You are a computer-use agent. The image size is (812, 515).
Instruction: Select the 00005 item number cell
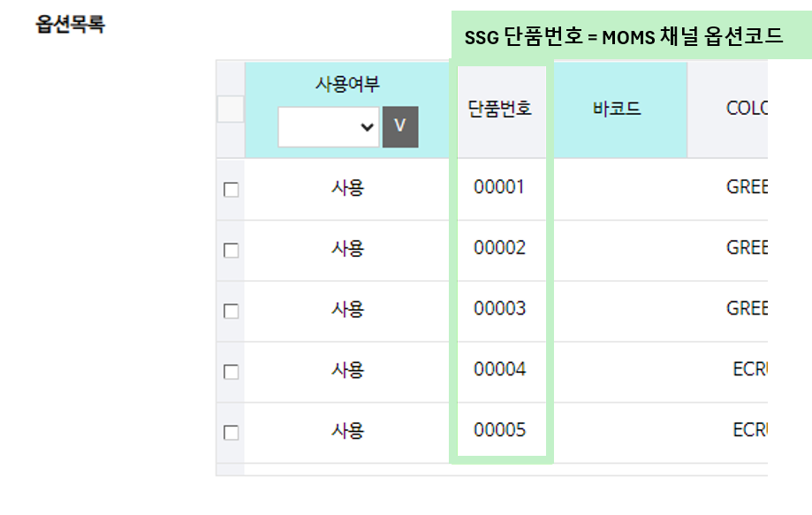[x=500, y=430]
